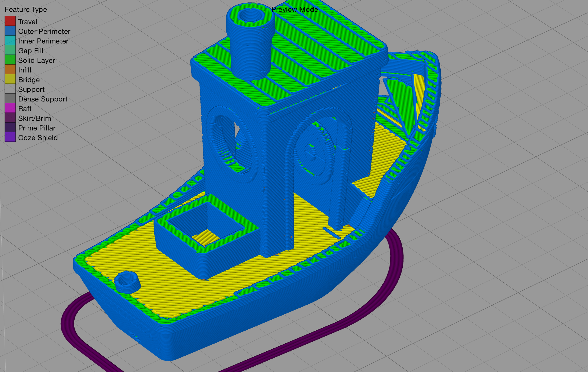Image resolution: width=588 pixels, height=372 pixels.
Task: Click the purple Ooze Shield swatch
Action: pos(10,137)
